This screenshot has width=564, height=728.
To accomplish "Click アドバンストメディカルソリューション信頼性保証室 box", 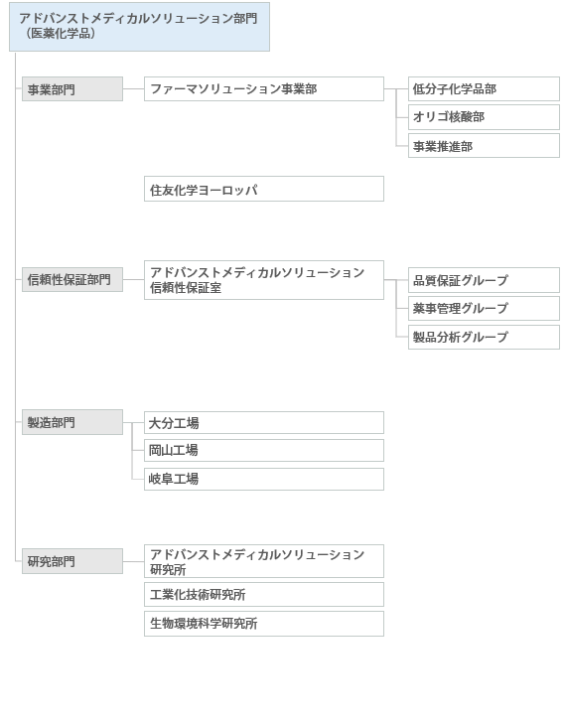I will 264,280.
